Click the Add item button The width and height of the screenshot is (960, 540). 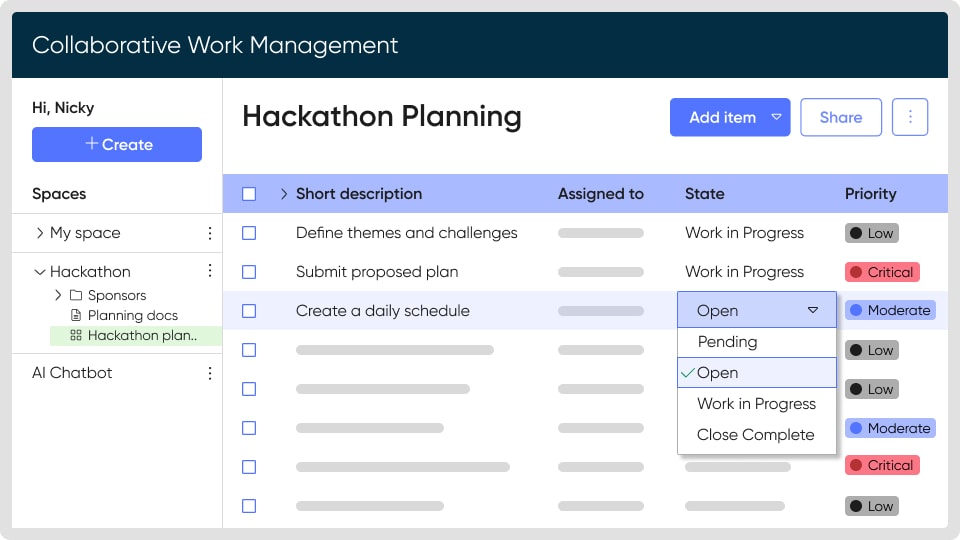pyautogui.click(x=722, y=117)
